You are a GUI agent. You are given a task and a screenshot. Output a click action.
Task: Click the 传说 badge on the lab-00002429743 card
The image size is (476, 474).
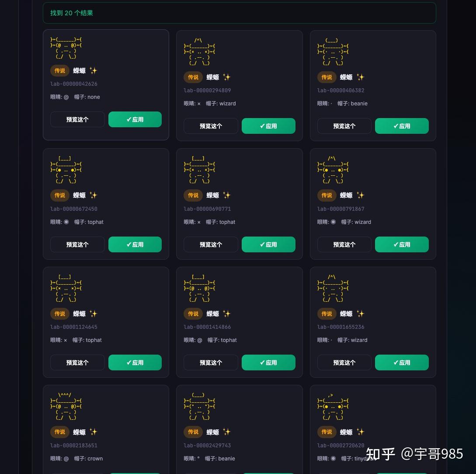[193, 432]
